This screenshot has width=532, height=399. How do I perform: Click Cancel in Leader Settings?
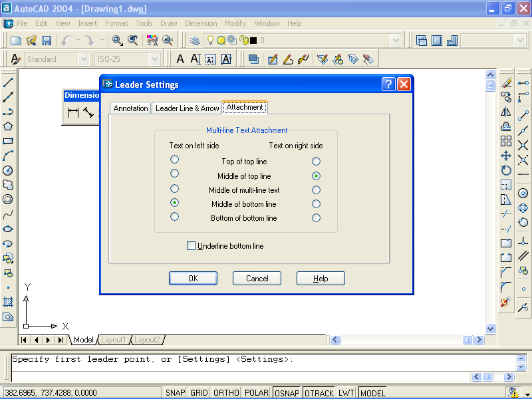tap(257, 278)
